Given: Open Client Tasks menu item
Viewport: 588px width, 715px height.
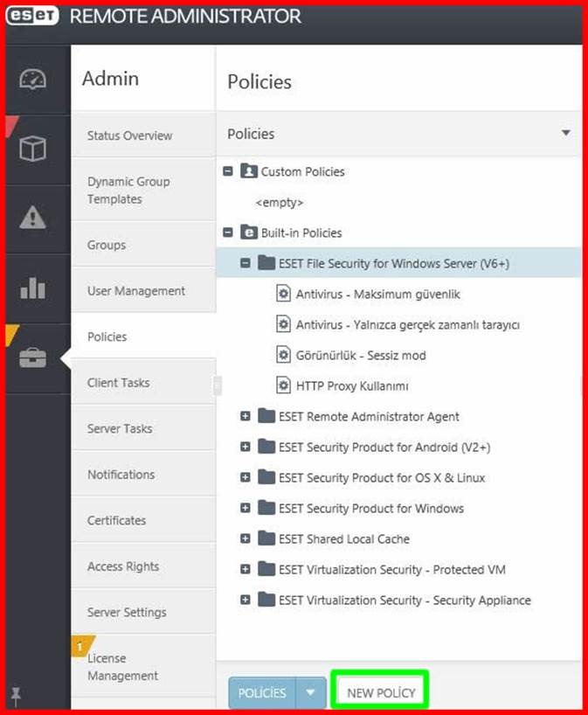Looking at the screenshot, I should point(143,383).
